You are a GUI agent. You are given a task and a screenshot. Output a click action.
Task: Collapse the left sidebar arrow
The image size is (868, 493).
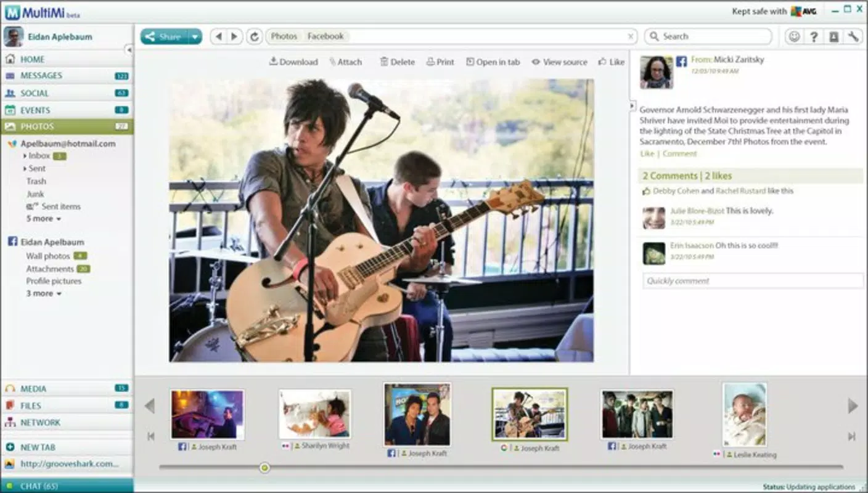(129, 50)
